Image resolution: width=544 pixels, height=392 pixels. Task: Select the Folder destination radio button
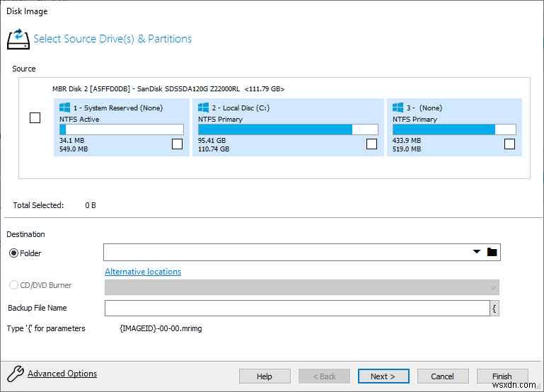[13, 253]
